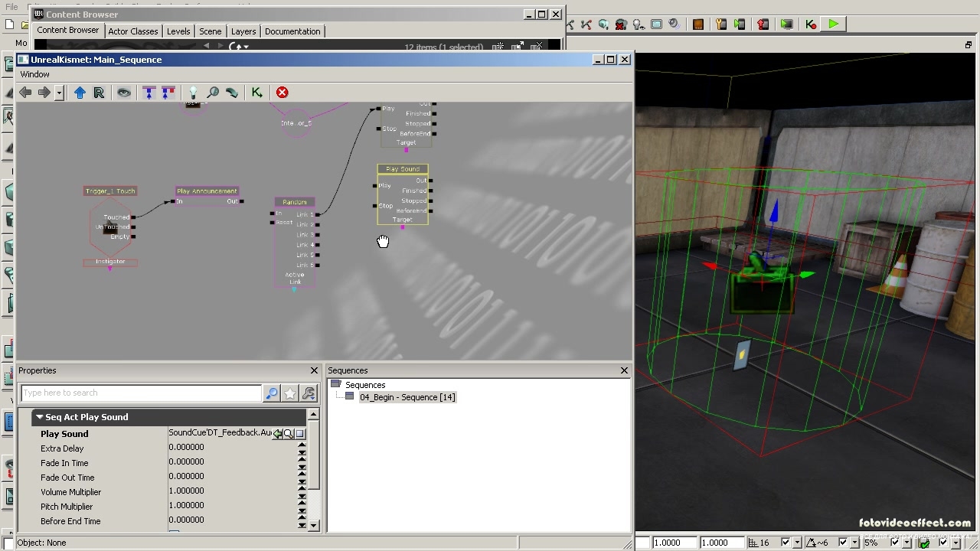
Task: Click the properties panel scrollbar down arrow
Action: [x=313, y=525]
